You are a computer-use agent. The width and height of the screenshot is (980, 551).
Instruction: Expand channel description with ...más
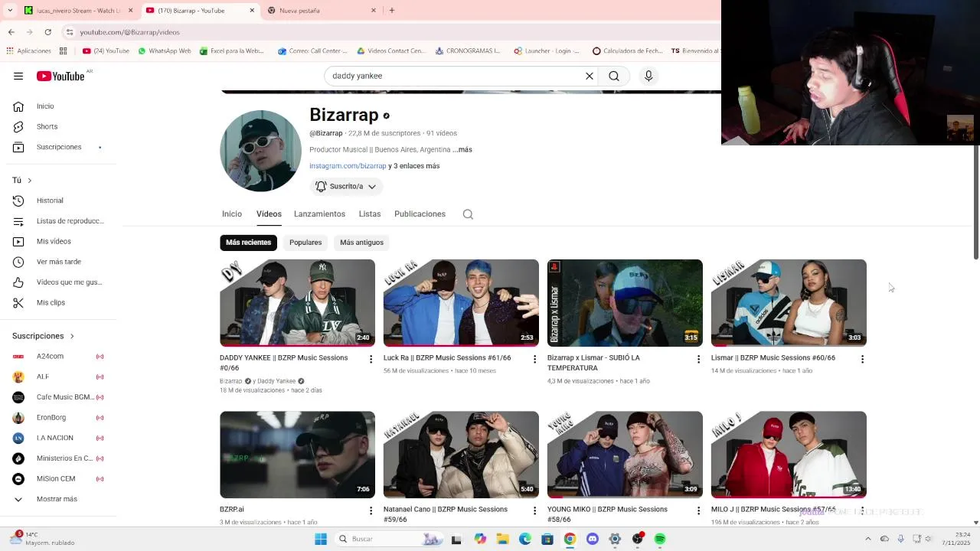(x=462, y=150)
